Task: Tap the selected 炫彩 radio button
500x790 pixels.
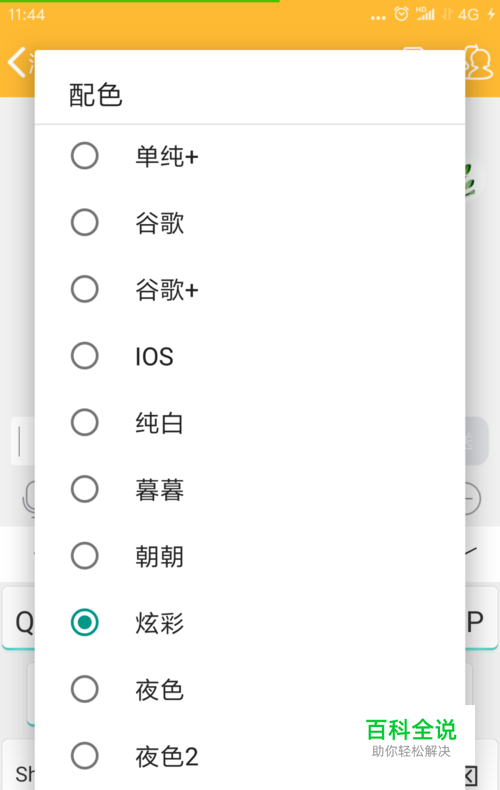Action: click(x=85, y=623)
